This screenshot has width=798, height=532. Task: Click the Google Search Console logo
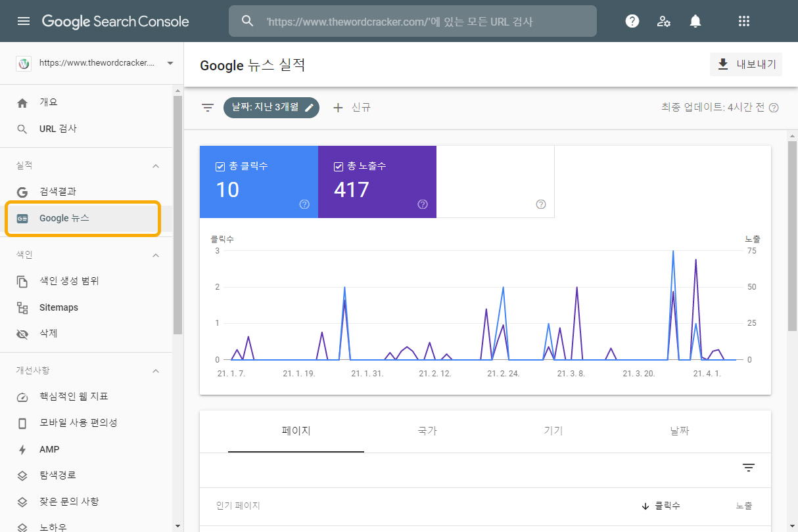[116, 21]
